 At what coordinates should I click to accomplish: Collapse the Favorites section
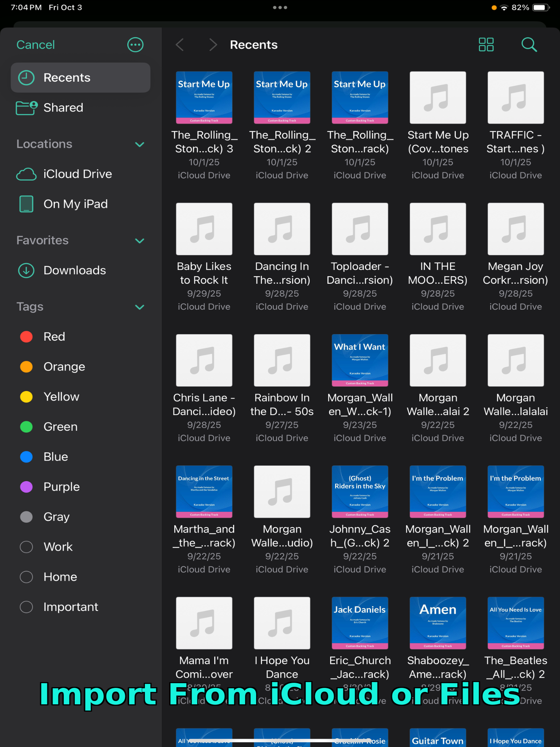click(139, 241)
